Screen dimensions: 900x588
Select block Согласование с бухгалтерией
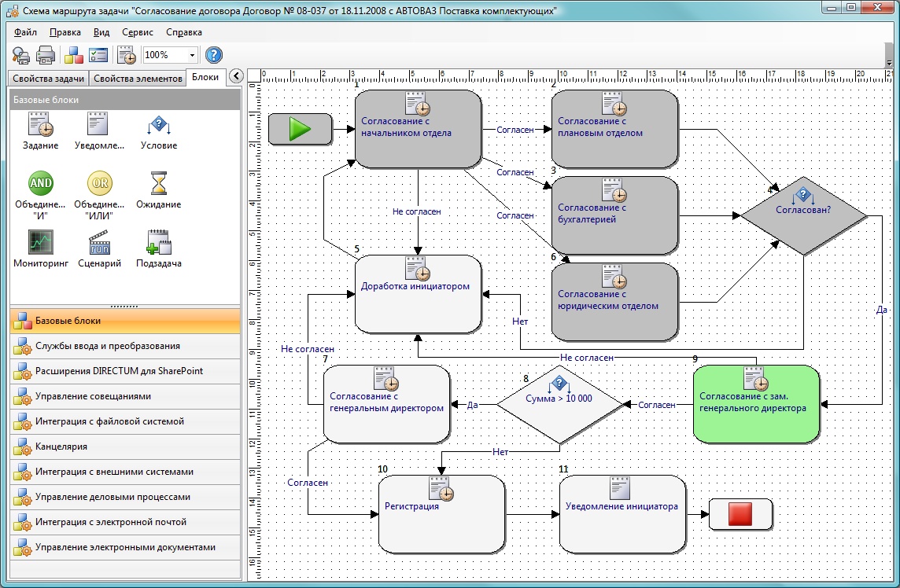[614, 215]
